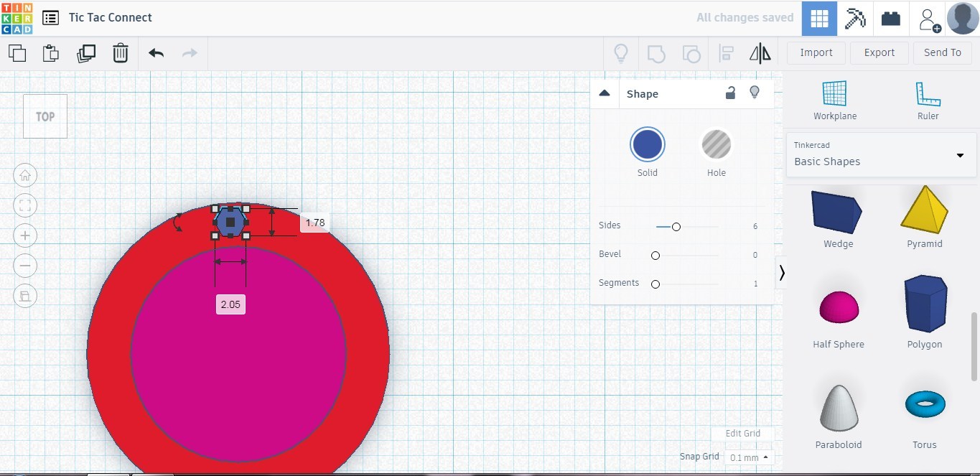Adjust the Bevel slider handle
980x476 pixels.
655,255
